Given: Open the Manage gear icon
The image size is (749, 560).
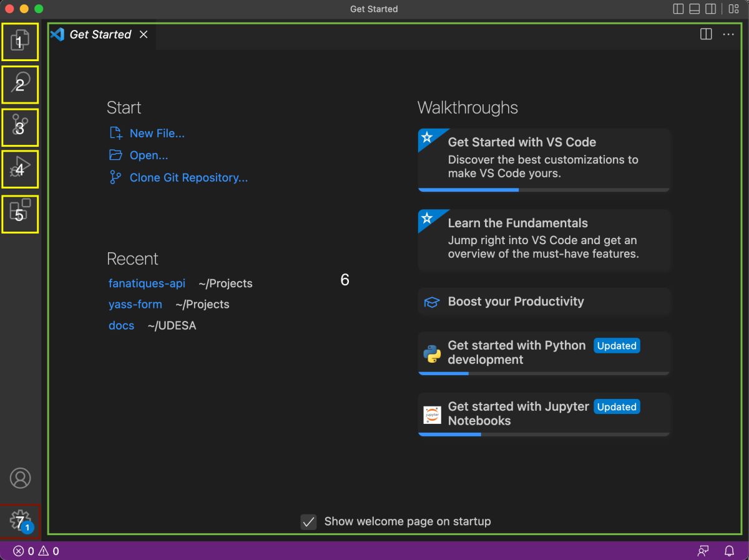Looking at the screenshot, I should point(21,521).
